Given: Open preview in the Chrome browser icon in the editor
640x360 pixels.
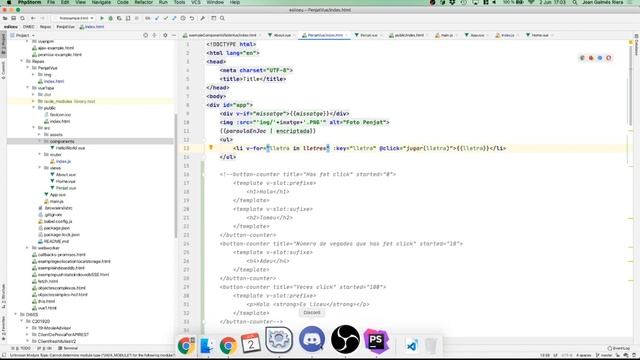Looking at the screenshot, I should (x=582, y=58).
